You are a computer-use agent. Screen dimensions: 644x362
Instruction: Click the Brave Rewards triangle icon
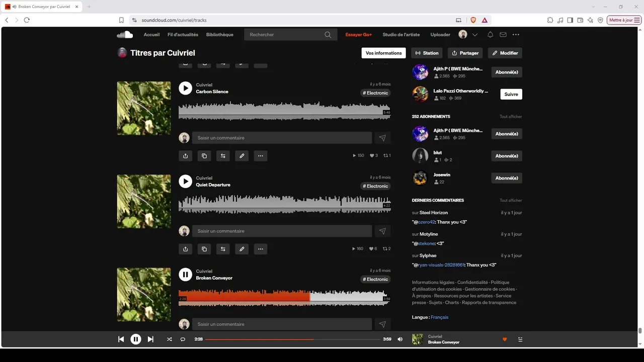point(485,20)
